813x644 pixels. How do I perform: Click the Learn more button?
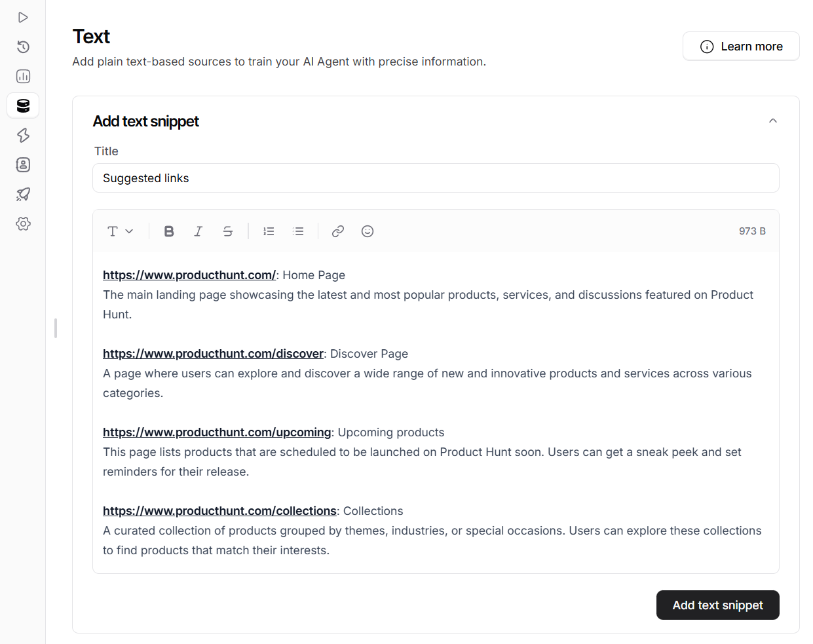pyautogui.click(x=741, y=46)
